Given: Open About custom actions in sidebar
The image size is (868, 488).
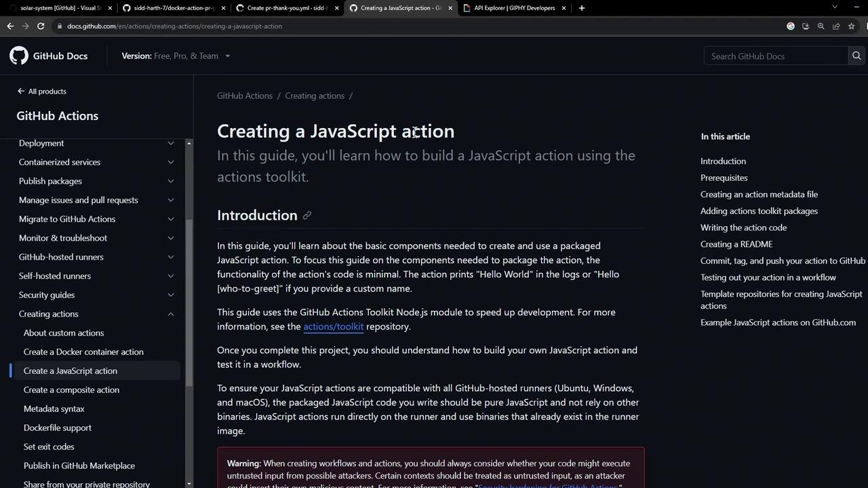Looking at the screenshot, I should coord(64,333).
